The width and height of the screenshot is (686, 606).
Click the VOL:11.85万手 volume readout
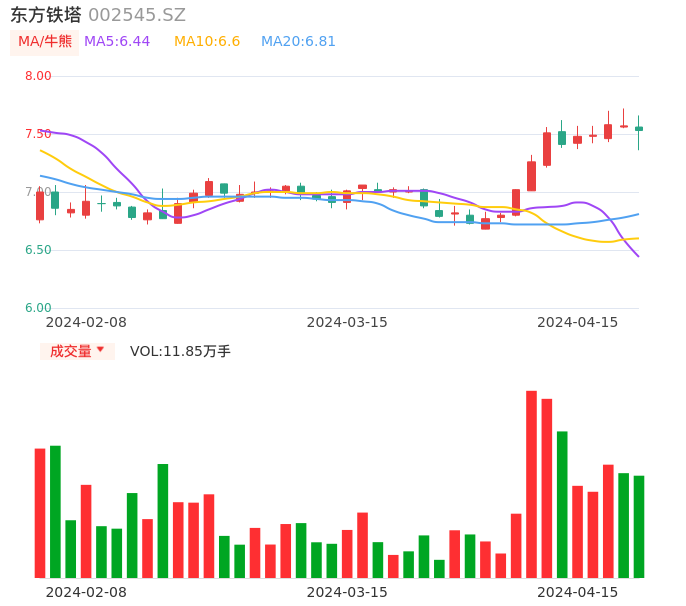[180, 351]
